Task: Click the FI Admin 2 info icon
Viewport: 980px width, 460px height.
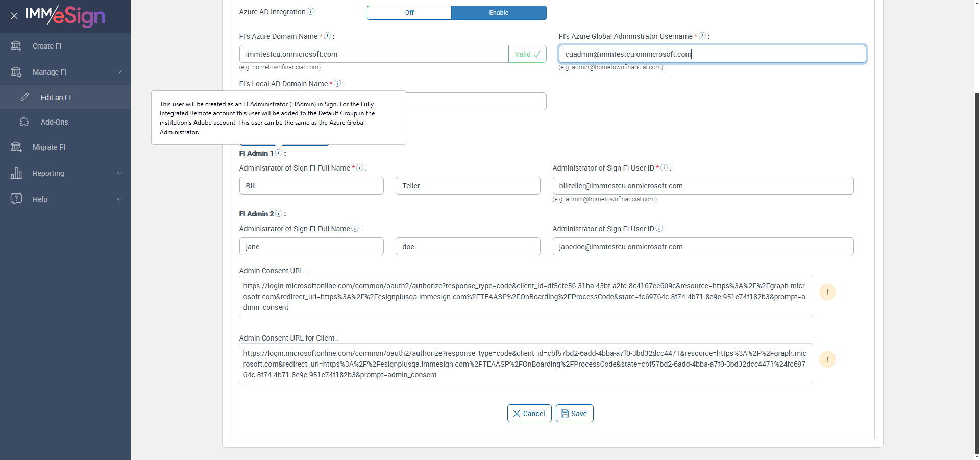Action: [279, 213]
